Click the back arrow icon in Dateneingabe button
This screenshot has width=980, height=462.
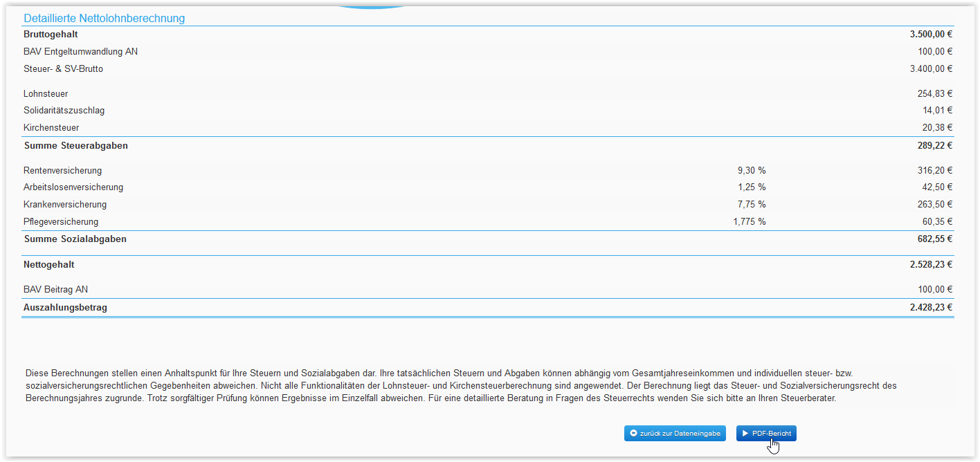pyautogui.click(x=633, y=434)
